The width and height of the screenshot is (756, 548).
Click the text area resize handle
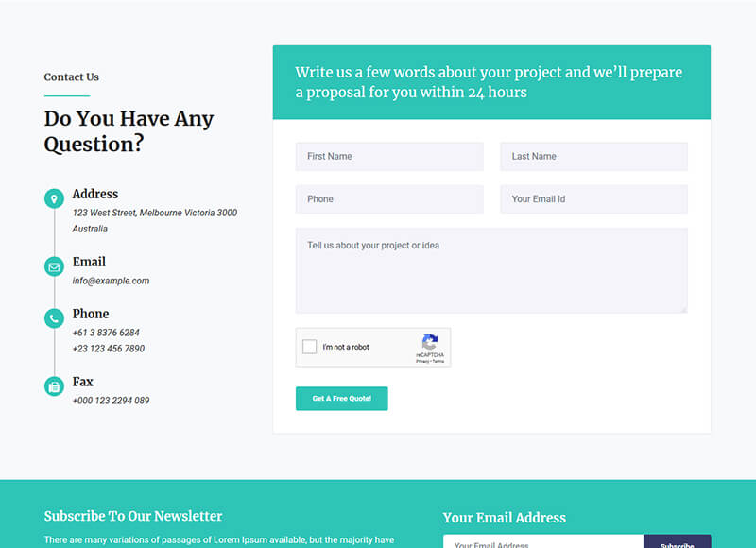coord(683,309)
